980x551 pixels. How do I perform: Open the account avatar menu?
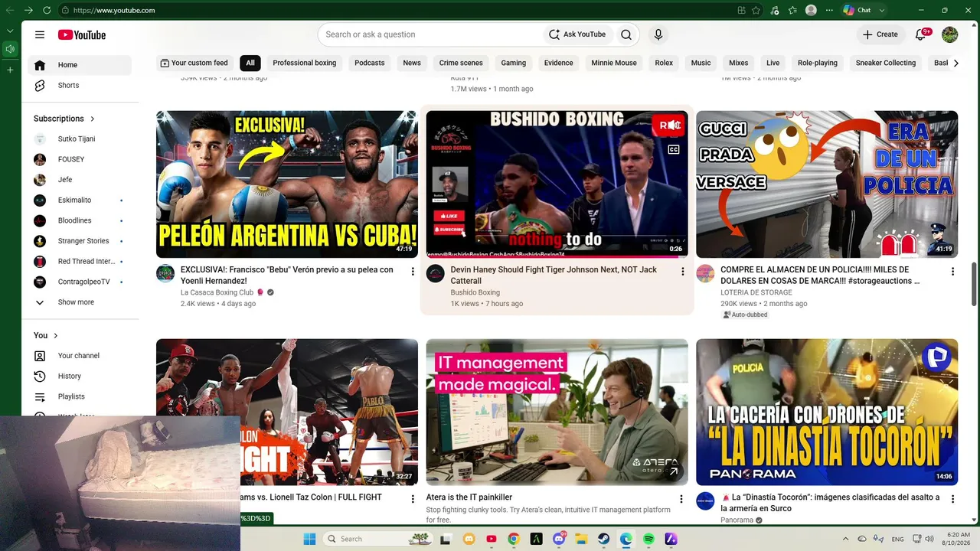click(x=949, y=34)
